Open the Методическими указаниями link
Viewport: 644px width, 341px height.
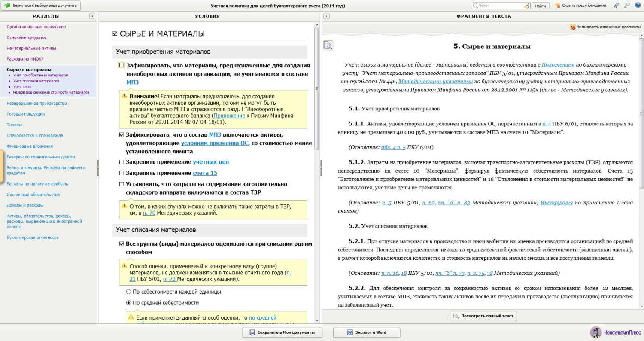coord(435,81)
